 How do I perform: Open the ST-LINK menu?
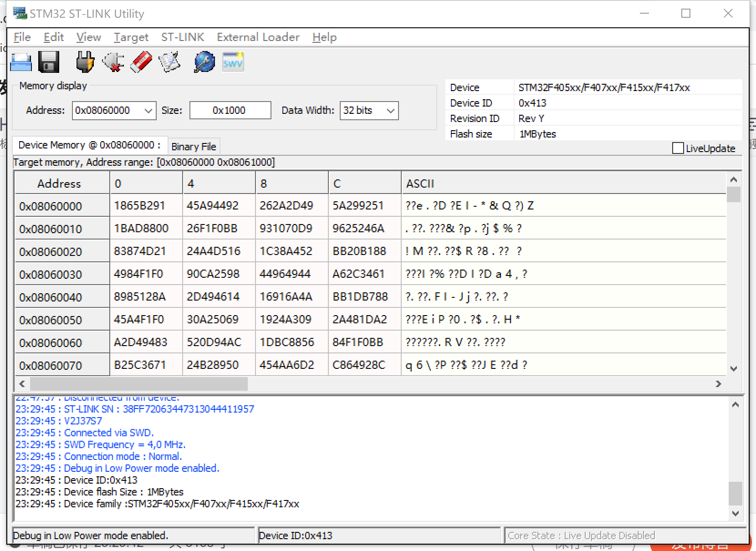pyautogui.click(x=182, y=37)
